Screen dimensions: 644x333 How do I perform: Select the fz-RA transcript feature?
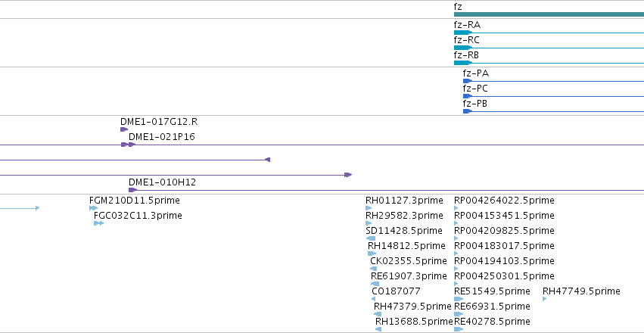(x=549, y=33)
